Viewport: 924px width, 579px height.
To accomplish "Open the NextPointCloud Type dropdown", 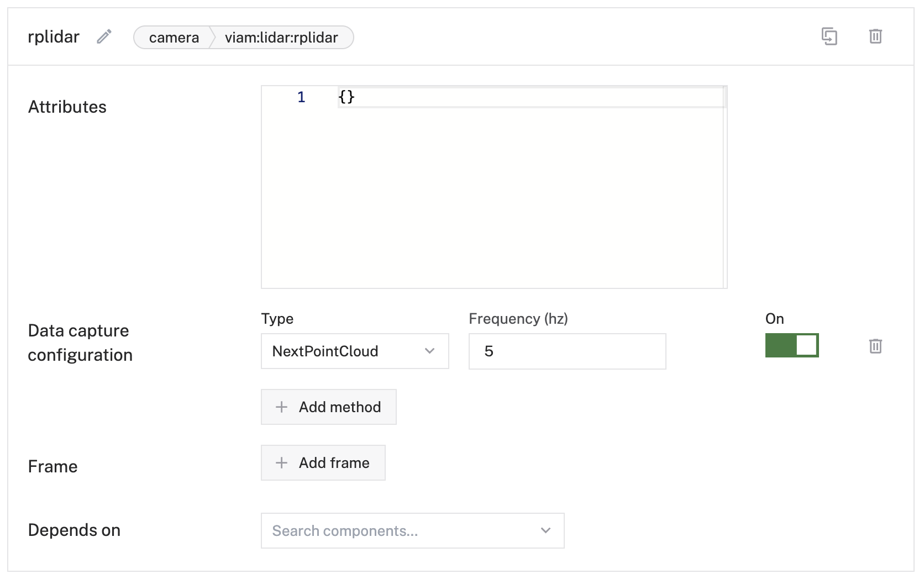I will click(x=354, y=351).
